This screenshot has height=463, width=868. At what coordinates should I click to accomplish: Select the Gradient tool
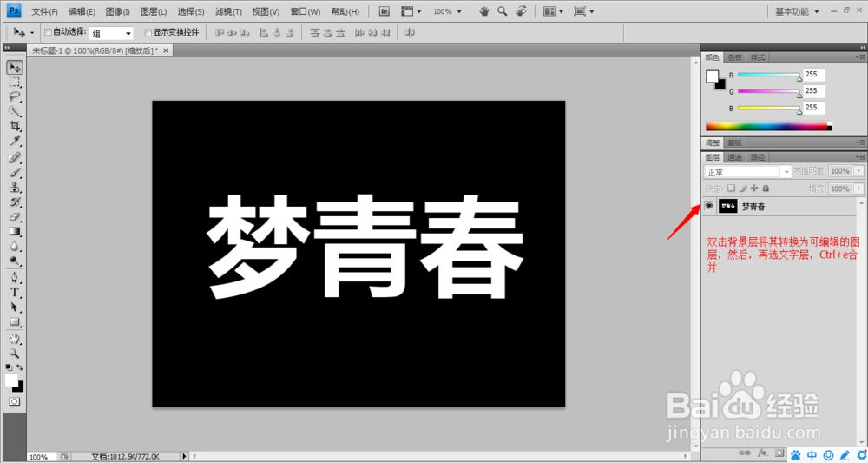coord(15,231)
